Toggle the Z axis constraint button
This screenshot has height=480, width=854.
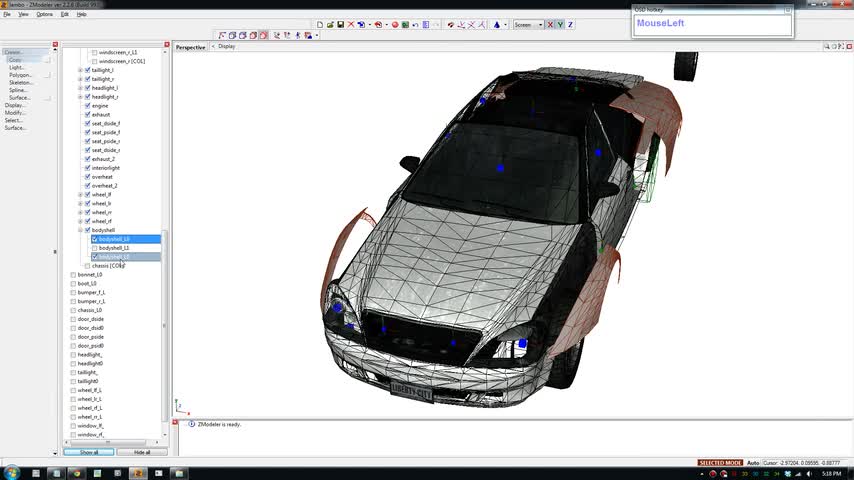[x=571, y=25]
